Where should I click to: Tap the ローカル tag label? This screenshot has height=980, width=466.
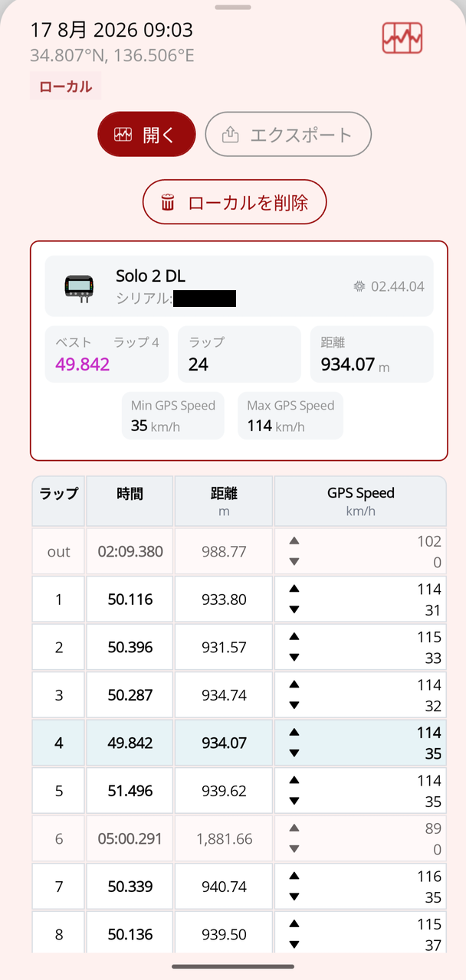pos(66,87)
